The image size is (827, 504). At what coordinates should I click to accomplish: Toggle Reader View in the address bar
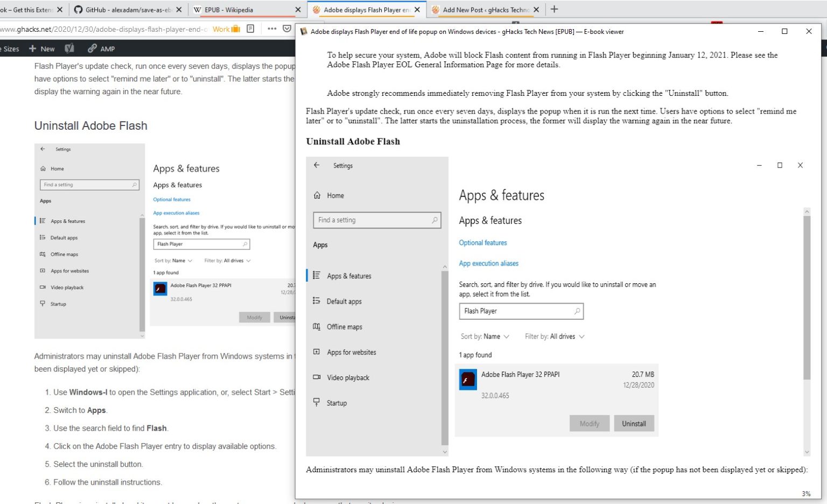(250, 29)
